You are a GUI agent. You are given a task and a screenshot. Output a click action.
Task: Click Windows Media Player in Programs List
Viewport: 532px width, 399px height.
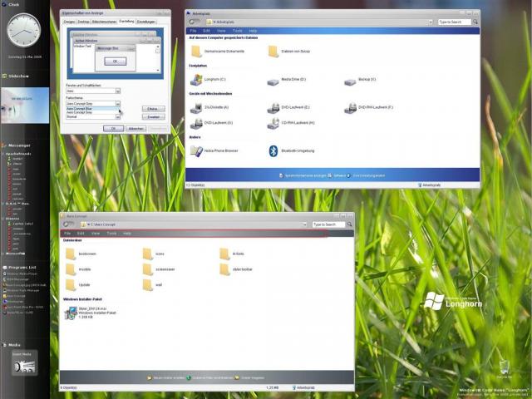[x=20, y=273]
